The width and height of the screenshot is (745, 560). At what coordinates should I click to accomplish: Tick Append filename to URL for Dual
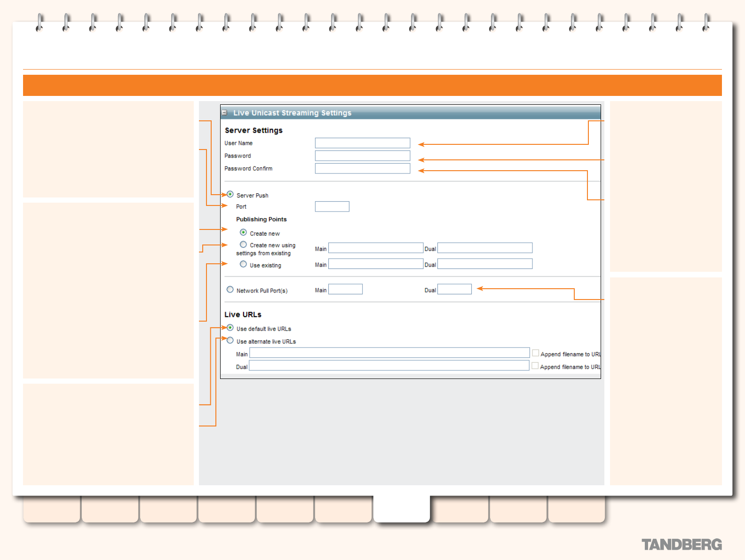[x=535, y=366]
